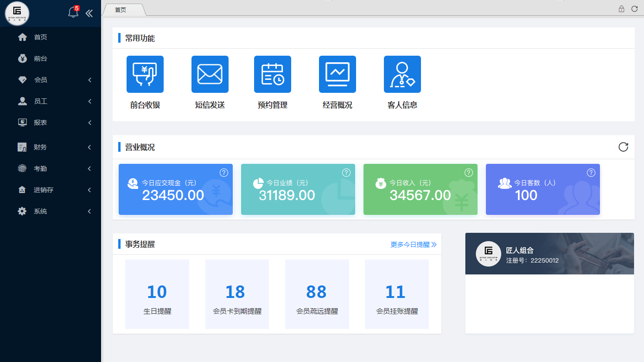Image resolution: width=644 pixels, height=362 pixels.
Task: Select 会员 label in the sidebar
Action: [x=40, y=80]
